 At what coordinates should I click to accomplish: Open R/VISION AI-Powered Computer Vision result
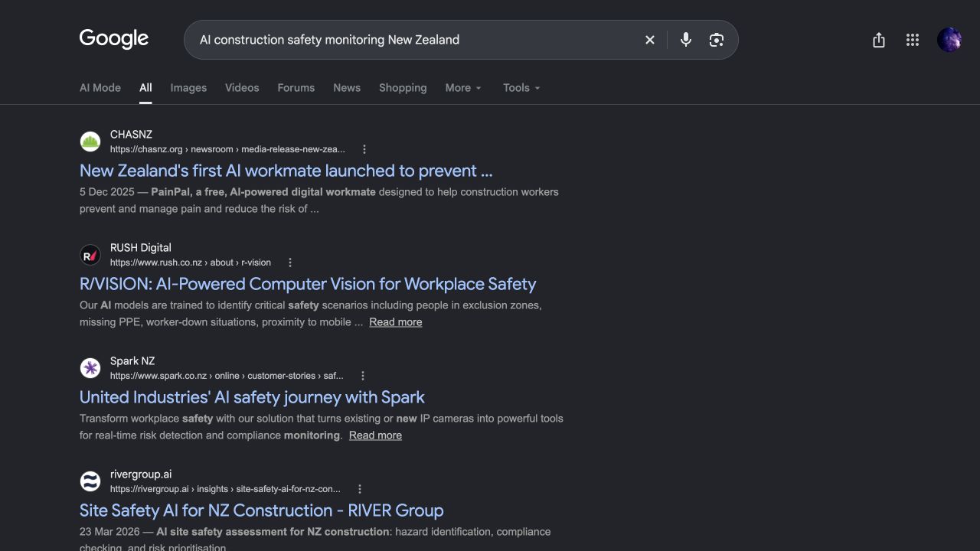[308, 284]
